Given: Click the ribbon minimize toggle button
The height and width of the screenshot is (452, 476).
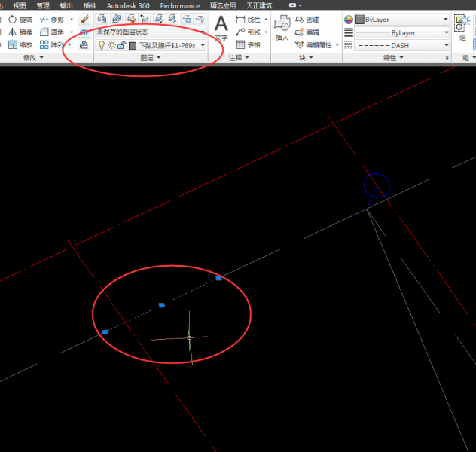Looking at the screenshot, I should pyautogui.click(x=292, y=5).
